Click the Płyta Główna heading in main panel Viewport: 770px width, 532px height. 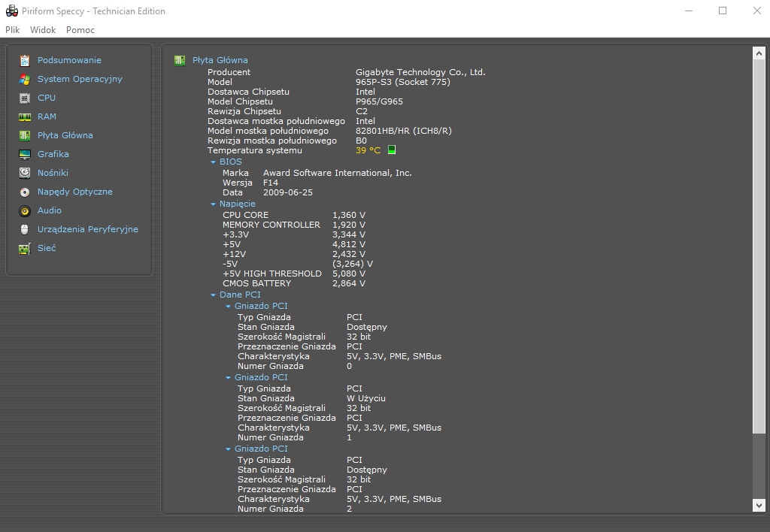tap(220, 60)
